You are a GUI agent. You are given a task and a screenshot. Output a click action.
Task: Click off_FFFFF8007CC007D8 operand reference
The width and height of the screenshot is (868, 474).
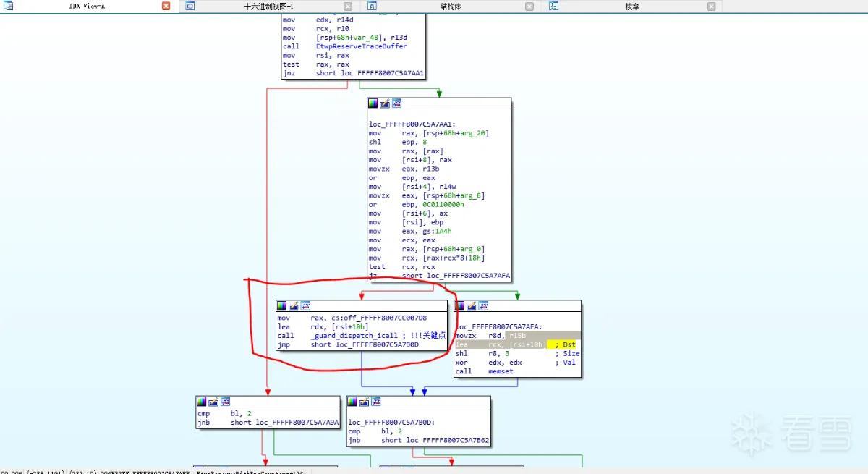click(x=380, y=318)
